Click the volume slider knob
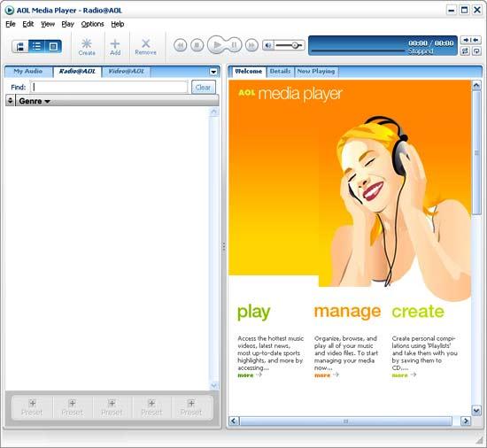Viewport: 487px width, 448px height. click(x=295, y=46)
